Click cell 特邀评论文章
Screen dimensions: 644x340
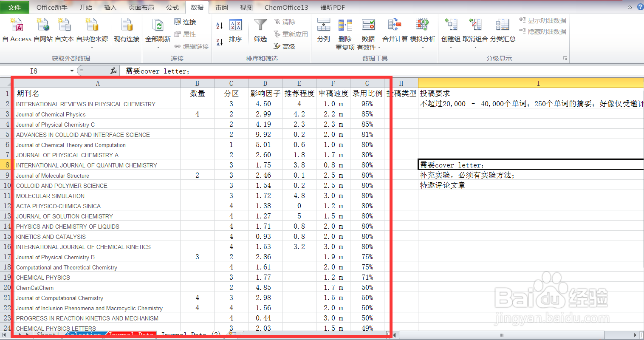[x=531, y=185]
